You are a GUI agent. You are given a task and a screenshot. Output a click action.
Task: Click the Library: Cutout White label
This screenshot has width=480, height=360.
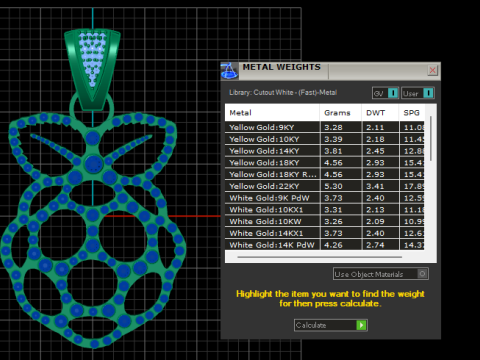(x=283, y=92)
